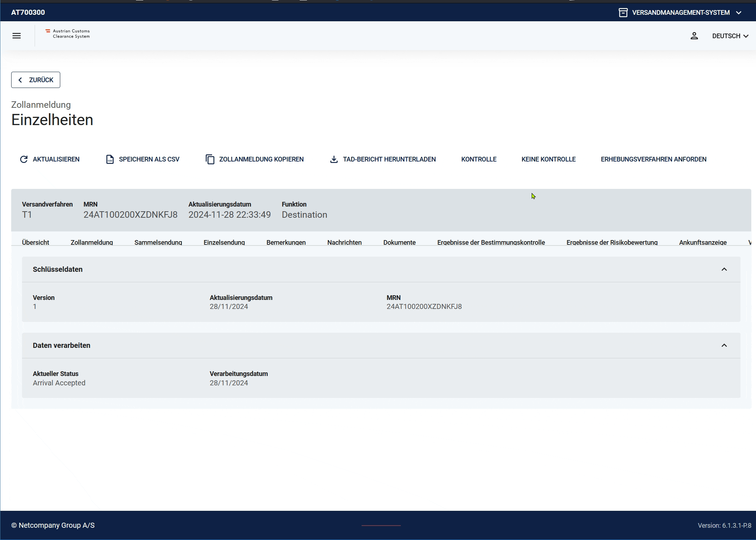Screen dimensions: 756x540
Task: Expand the Versandmanagement-System dropdown chevron
Action: click(739, 13)
